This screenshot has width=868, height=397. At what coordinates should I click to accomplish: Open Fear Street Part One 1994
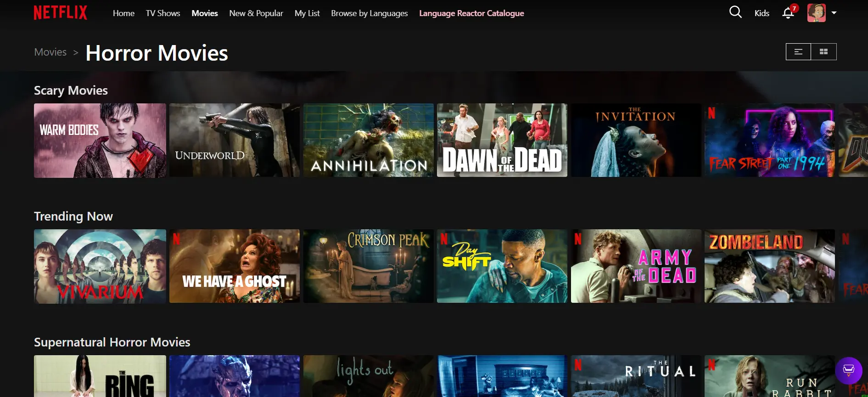click(x=770, y=140)
